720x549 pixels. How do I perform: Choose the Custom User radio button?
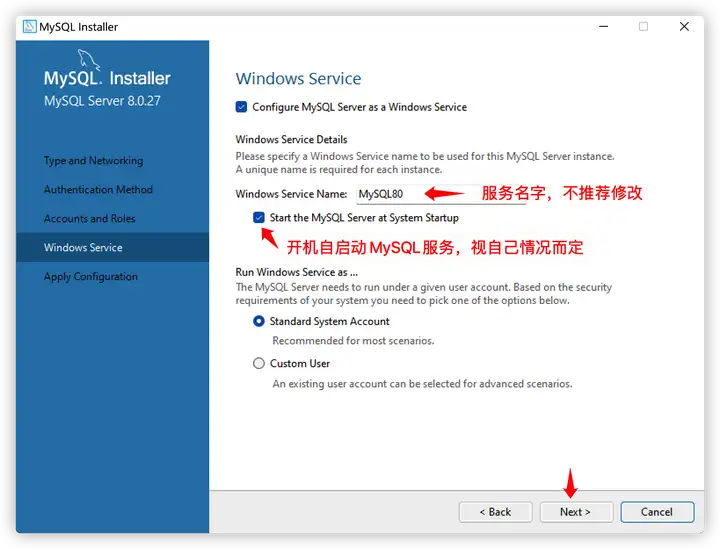click(x=259, y=364)
